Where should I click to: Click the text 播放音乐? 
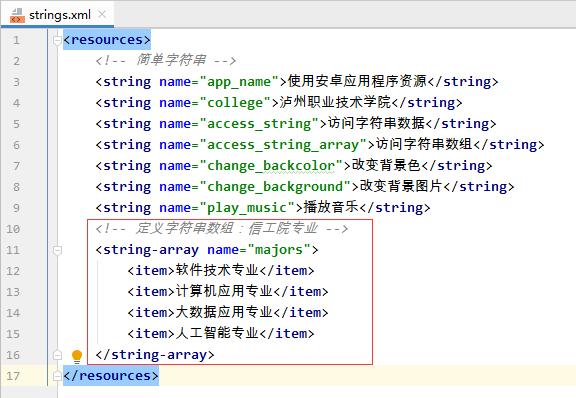tap(331, 207)
